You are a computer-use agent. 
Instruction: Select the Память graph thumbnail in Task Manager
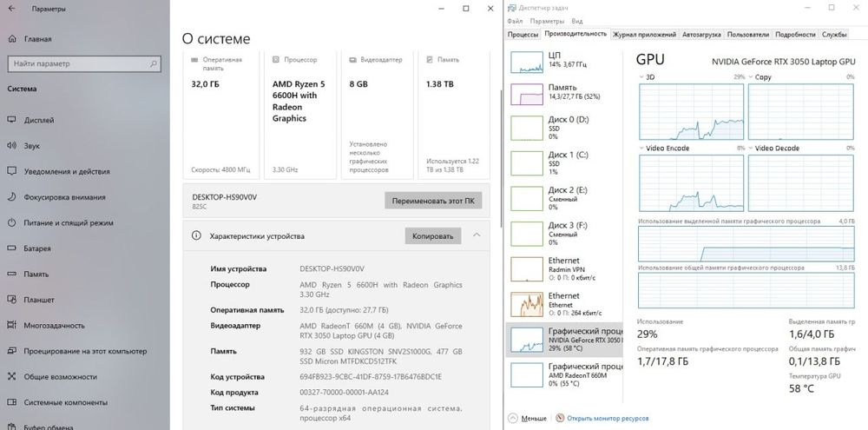point(527,94)
